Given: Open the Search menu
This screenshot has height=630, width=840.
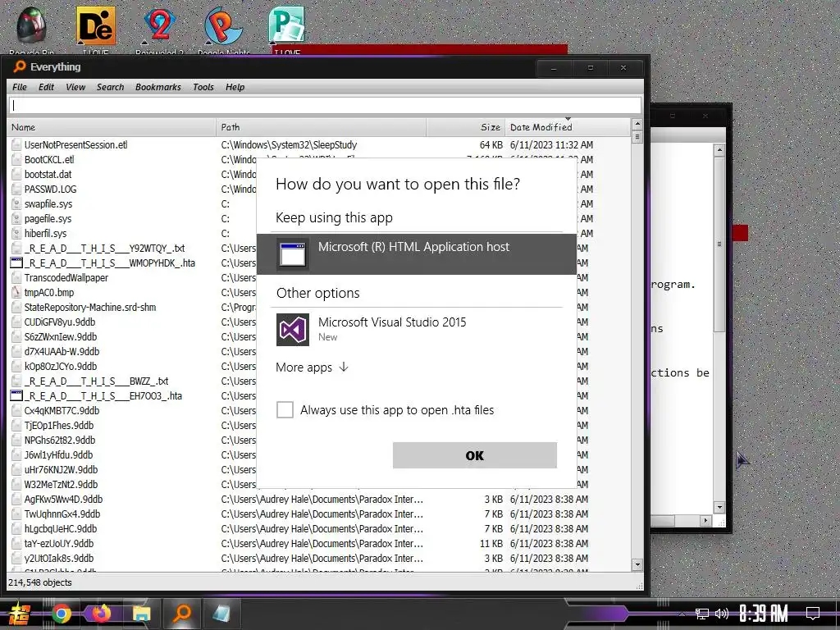Looking at the screenshot, I should [111, 87].
